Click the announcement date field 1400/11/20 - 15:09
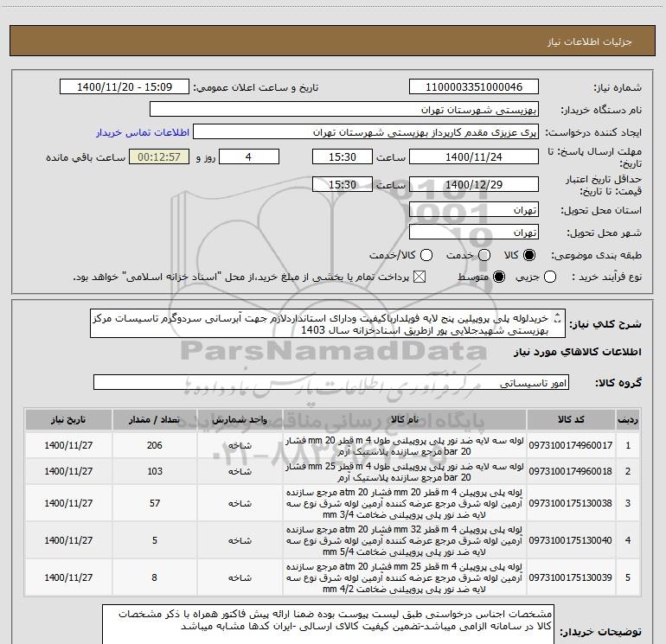This screenshot has height=644, width=666. (125, 86)
